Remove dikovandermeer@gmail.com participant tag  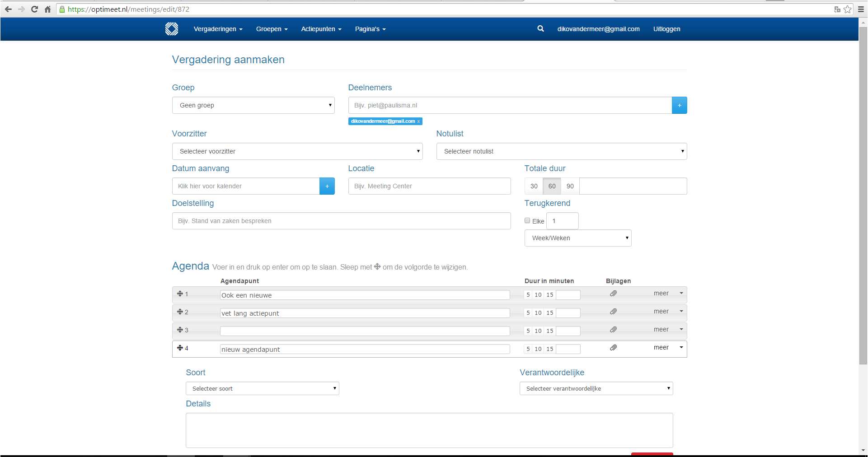418,121
